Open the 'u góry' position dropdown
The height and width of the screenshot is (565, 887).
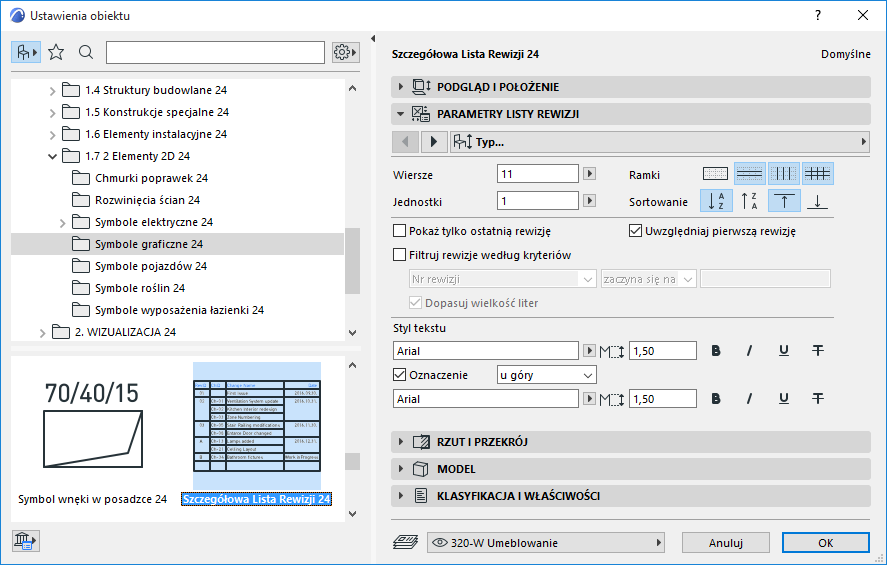click(x=546, y=375)
